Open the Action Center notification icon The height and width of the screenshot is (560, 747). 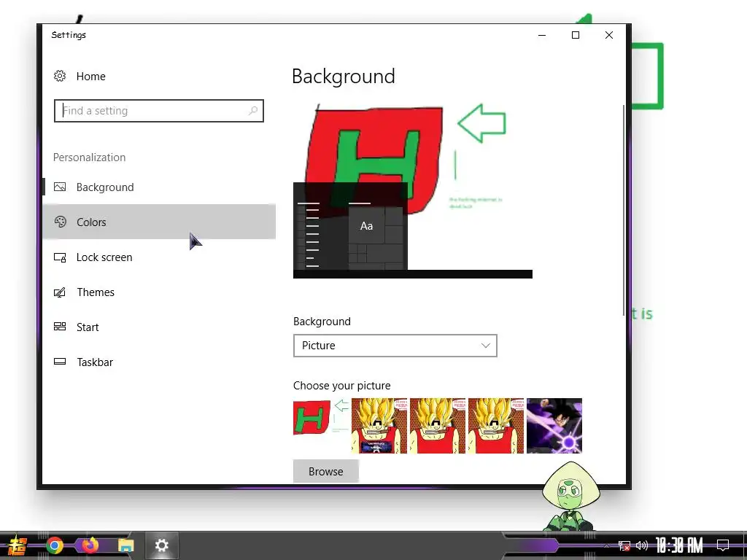coord(723,545)
